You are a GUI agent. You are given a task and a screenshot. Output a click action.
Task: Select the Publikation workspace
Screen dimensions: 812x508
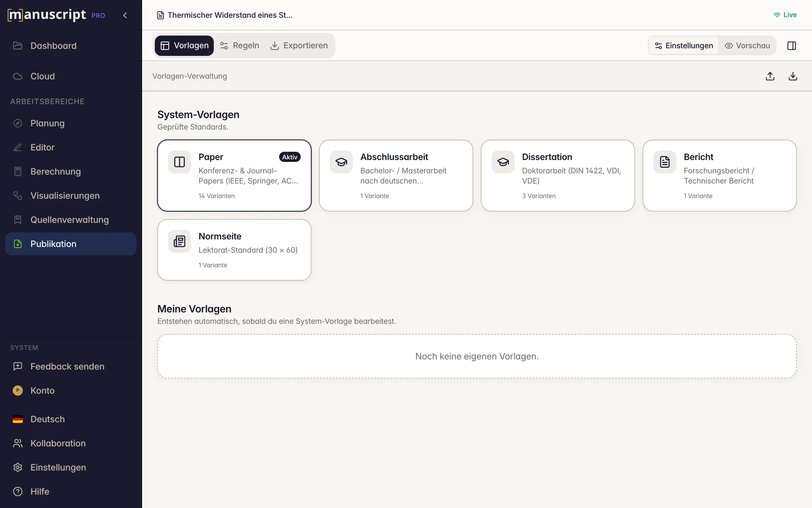click(71, 244)
